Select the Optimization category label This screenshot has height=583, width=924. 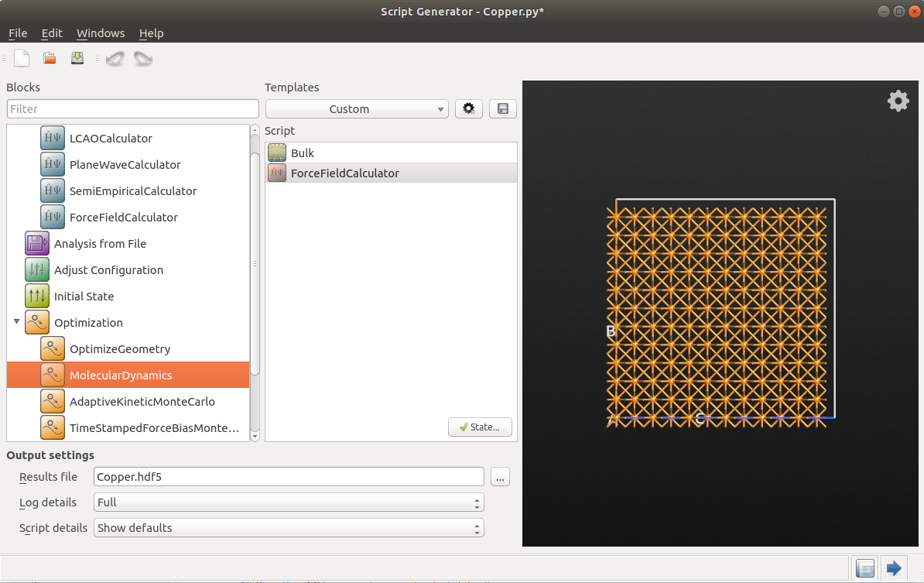coord(88,323)
